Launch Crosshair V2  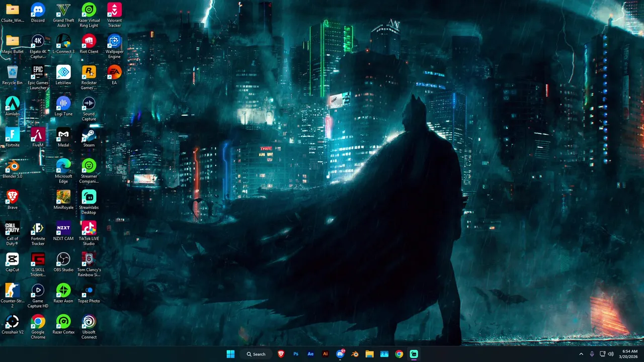tap(13, 325)
